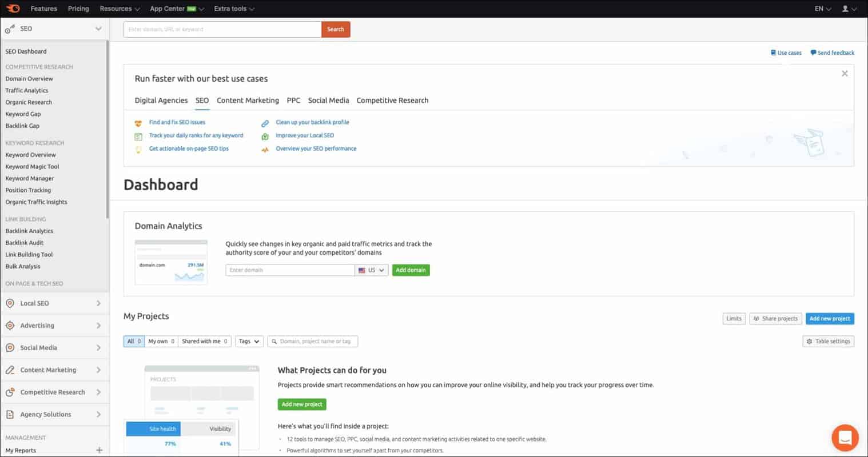Open the App Center menu
Image resolution: width=868 pixels, height=457 pixels.
click(x=177, y=9)
